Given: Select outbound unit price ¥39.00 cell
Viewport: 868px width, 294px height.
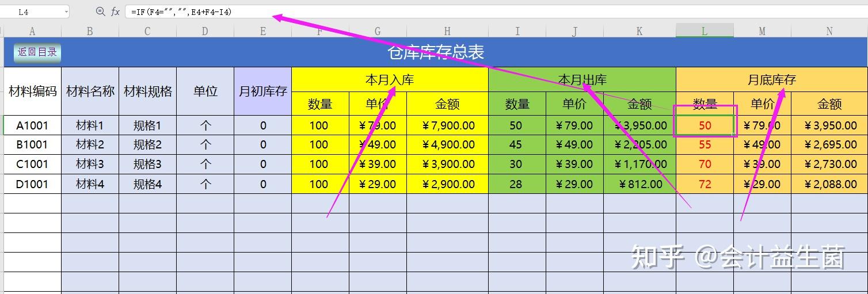Looking at the screenshot, I should click(574, 164).
